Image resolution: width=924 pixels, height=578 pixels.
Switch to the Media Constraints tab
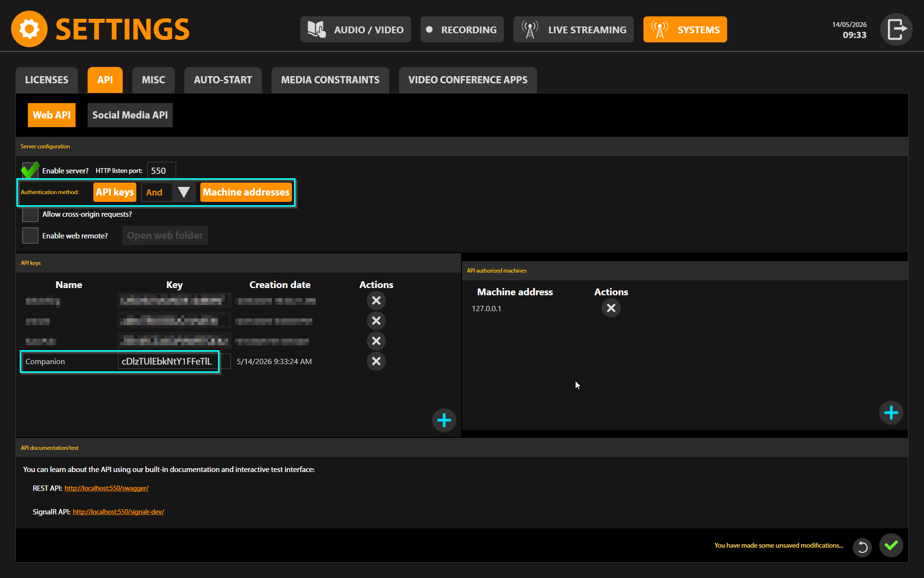pos(330,80)
